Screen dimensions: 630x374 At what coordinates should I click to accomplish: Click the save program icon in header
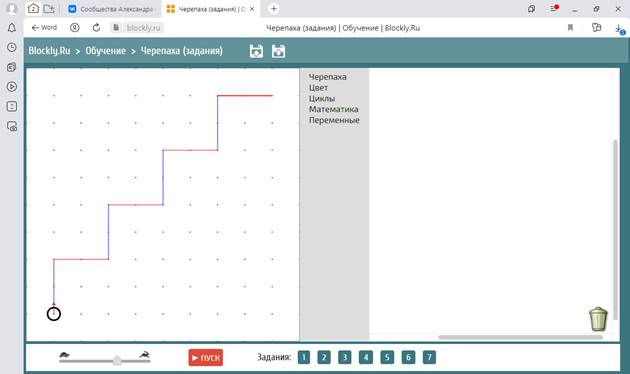(x=256, y=51)
